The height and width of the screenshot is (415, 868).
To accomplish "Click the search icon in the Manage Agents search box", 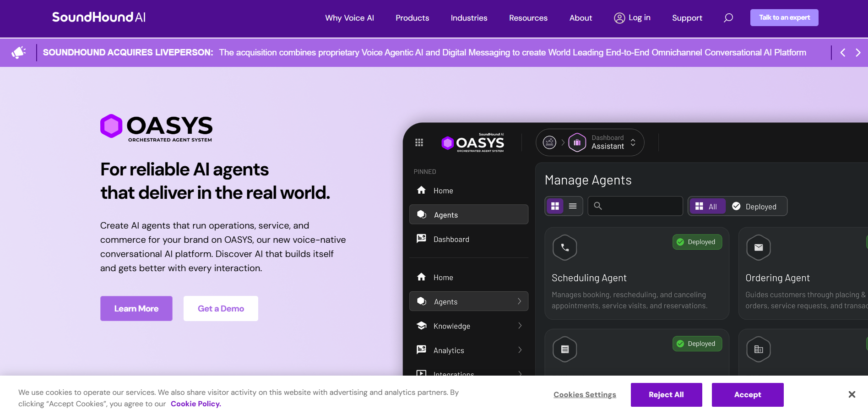I will tap(598, 206).
